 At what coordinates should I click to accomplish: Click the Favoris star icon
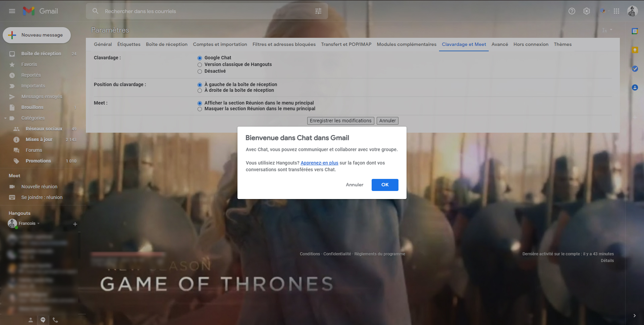(12, 64)
